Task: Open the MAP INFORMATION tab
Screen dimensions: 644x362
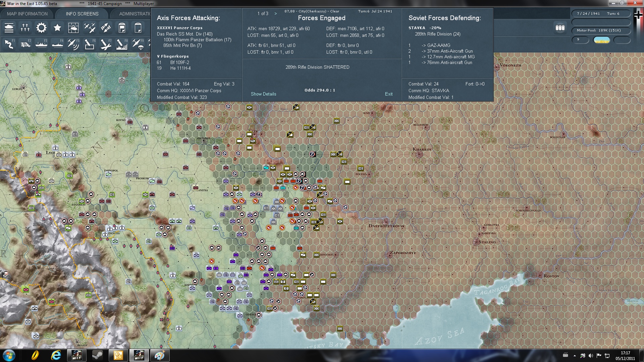Action: point(27,14)
